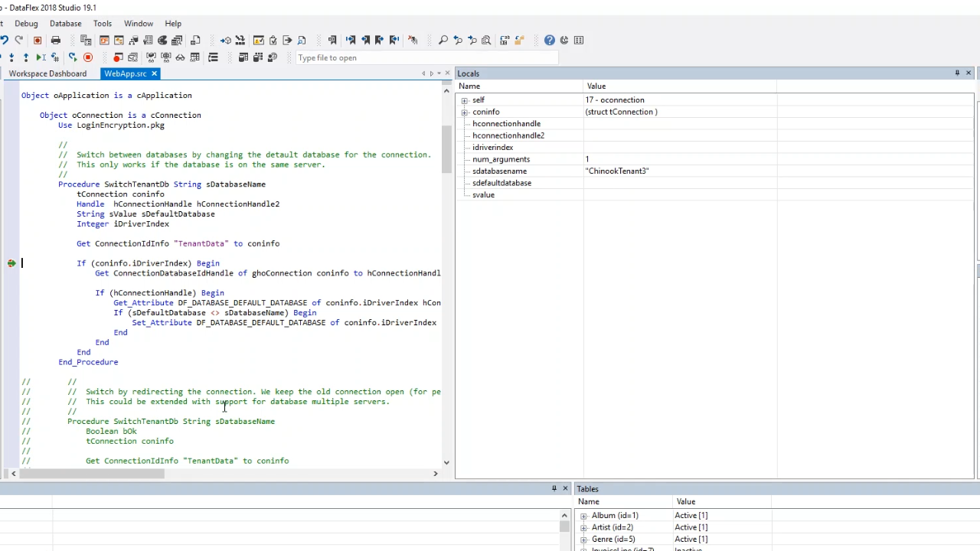
Task: Switch to the Workspace Dashboard tab
Action: (x=47, y=73)
